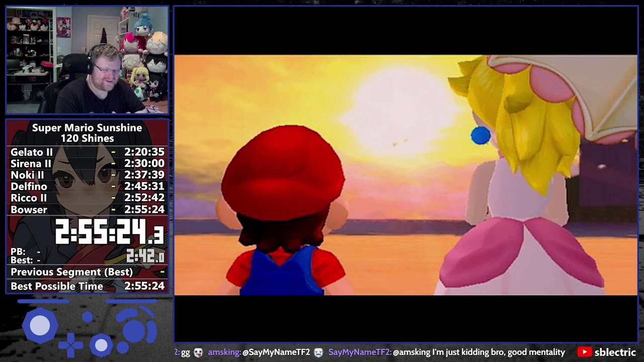Image resolution: width=644 pixels, height=362 pixels.
Task: Click the D-pad cross on the controller overlay
Action: [70, 344]
